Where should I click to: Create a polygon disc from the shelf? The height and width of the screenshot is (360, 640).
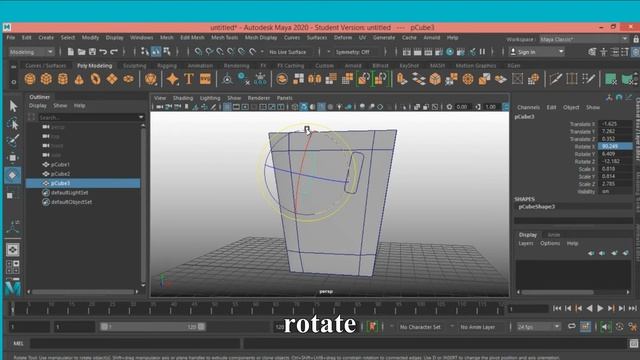(x=129, y=79)
